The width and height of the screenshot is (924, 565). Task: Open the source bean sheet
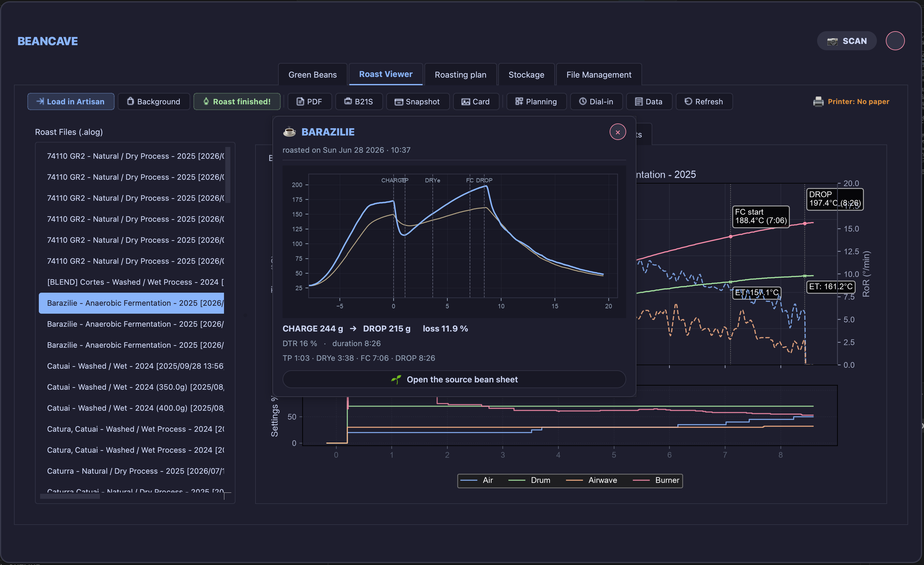pos(454,380)
